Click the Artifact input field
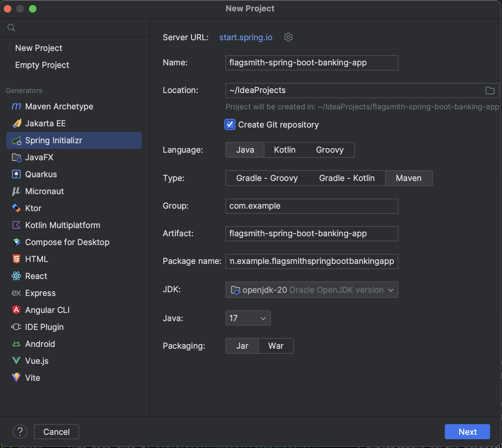The height and width of the screenshot is (448, 502). point(312,234)
